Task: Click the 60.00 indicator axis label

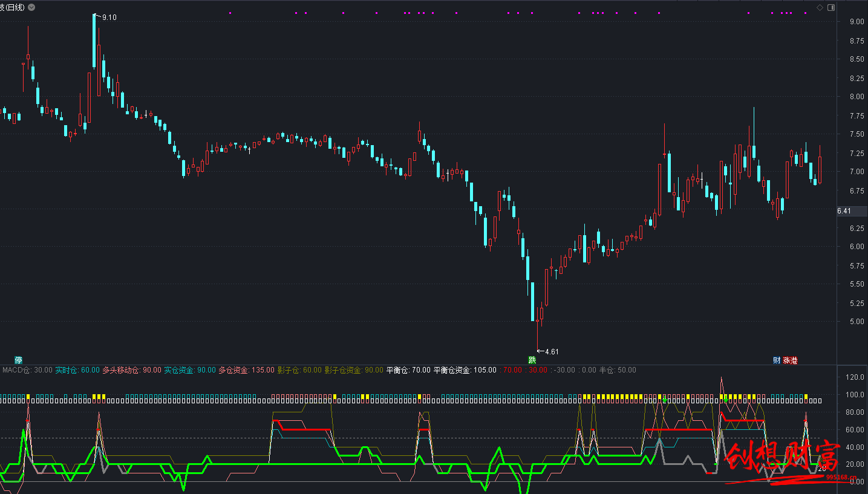Action: 857,430
